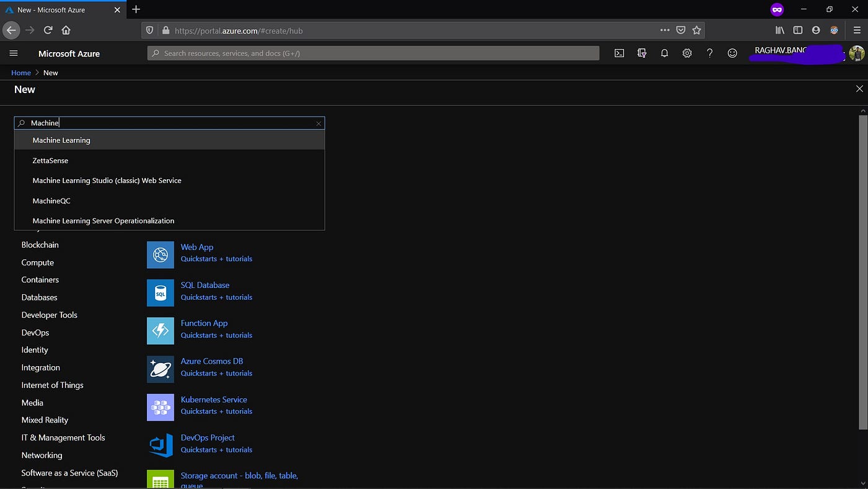The width and height of the screenshot is (868, 489).
Task: Open the Function App link
Action: pyautogui.click(x=204, y=323)
